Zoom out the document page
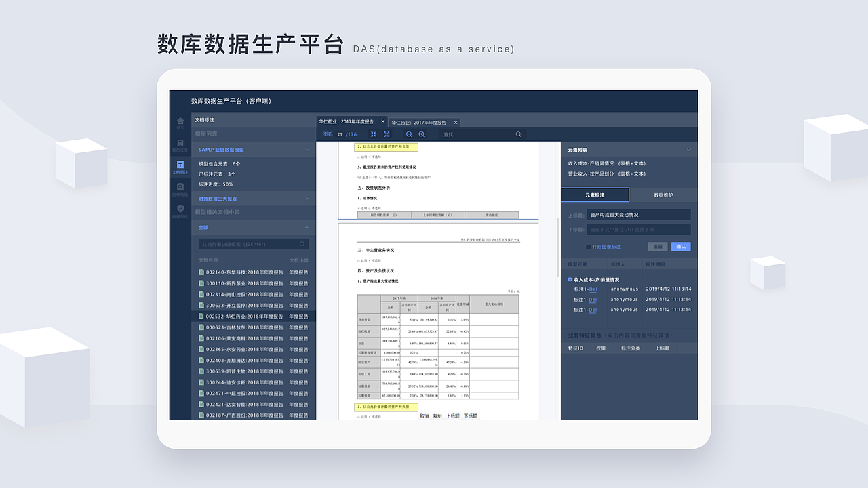This screenshot has width=868, height=488. [409, 134]
